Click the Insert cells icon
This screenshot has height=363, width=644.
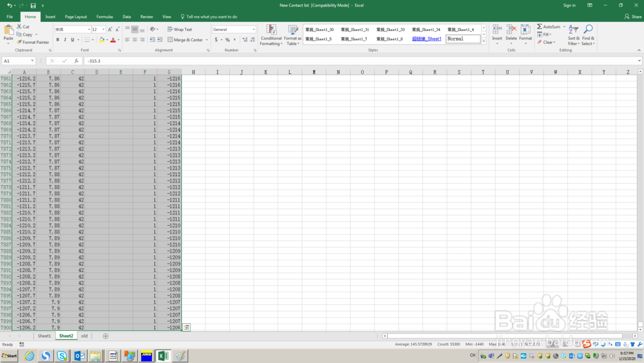point(497,30)
